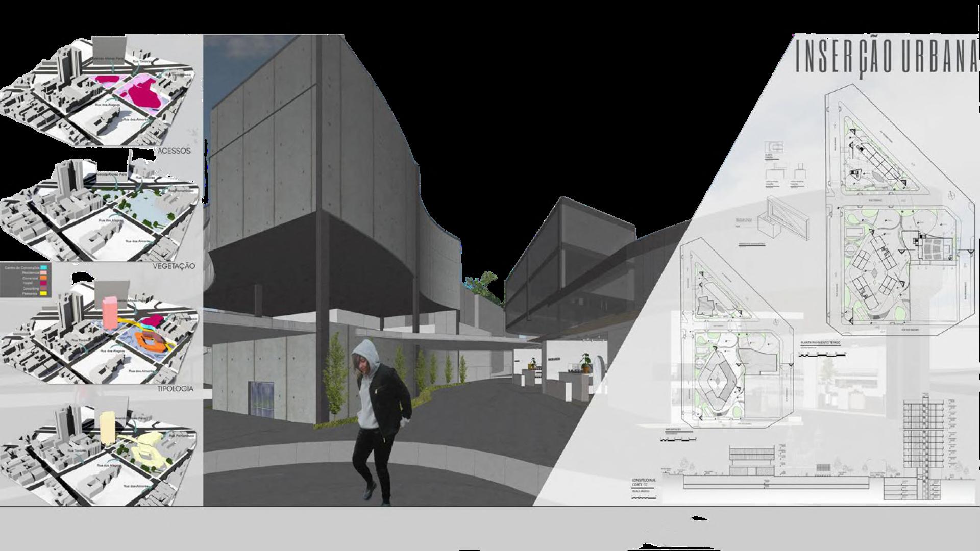This screenshot has height=551, width=980.
Task: Select the yellow Passarela legend swatch
Action: click(x=44, y=294)
